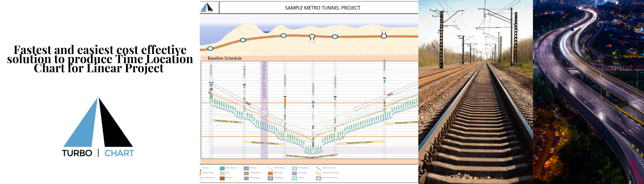Click the 'Testing Station 1 to Station 2' bar

228,121
